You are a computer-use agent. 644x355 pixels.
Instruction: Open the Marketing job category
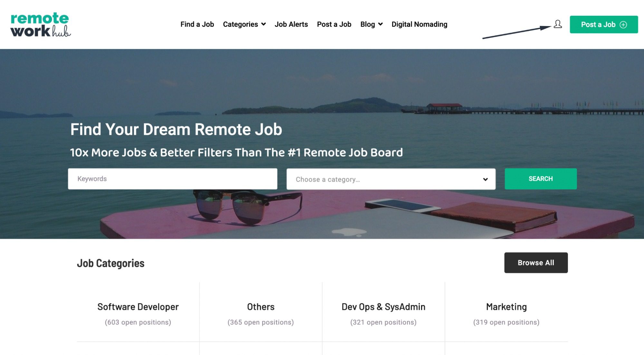(506, 307)
